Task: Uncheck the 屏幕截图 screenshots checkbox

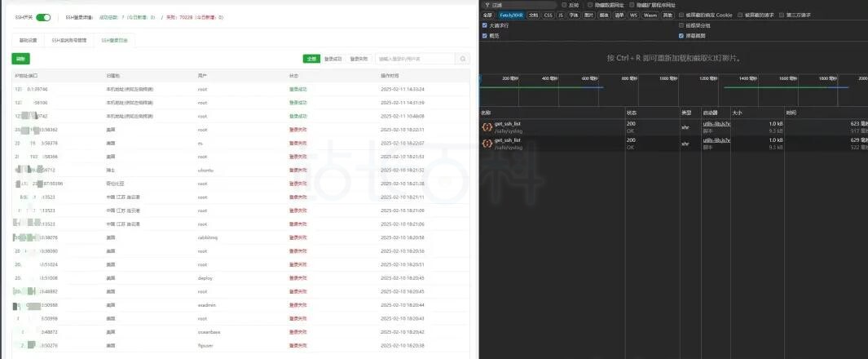Action: pos(681,36)
